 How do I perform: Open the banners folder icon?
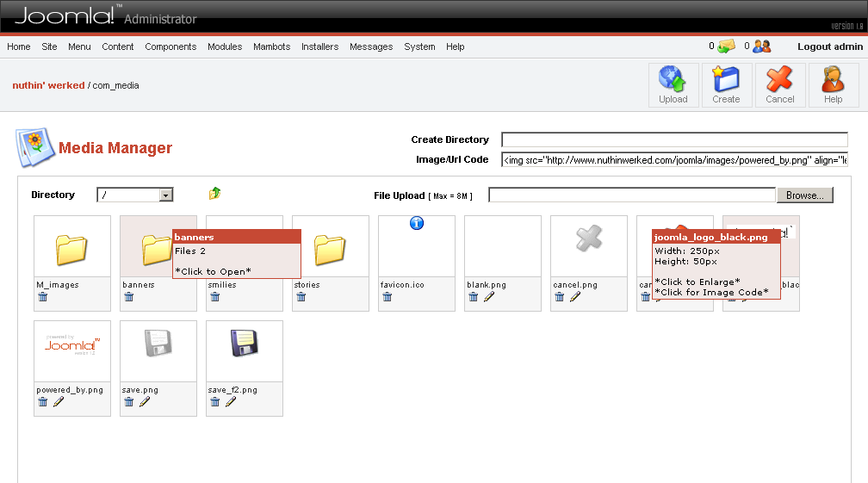point(156,250)
